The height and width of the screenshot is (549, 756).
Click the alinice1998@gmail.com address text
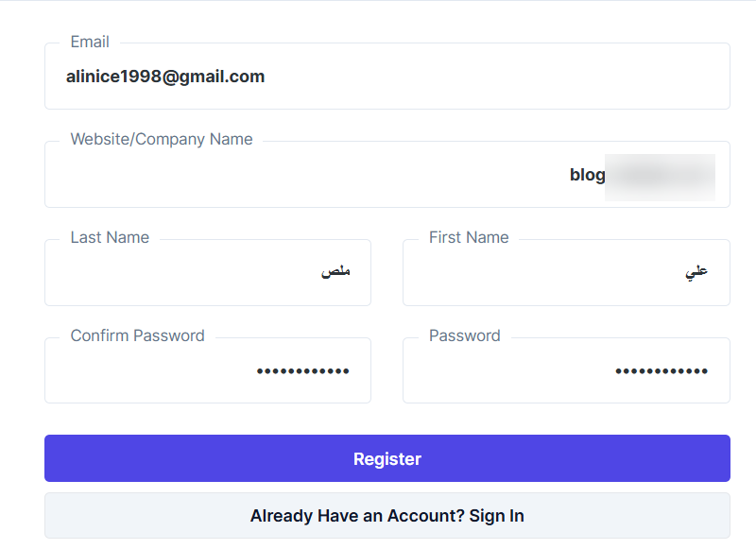(165, 77)
